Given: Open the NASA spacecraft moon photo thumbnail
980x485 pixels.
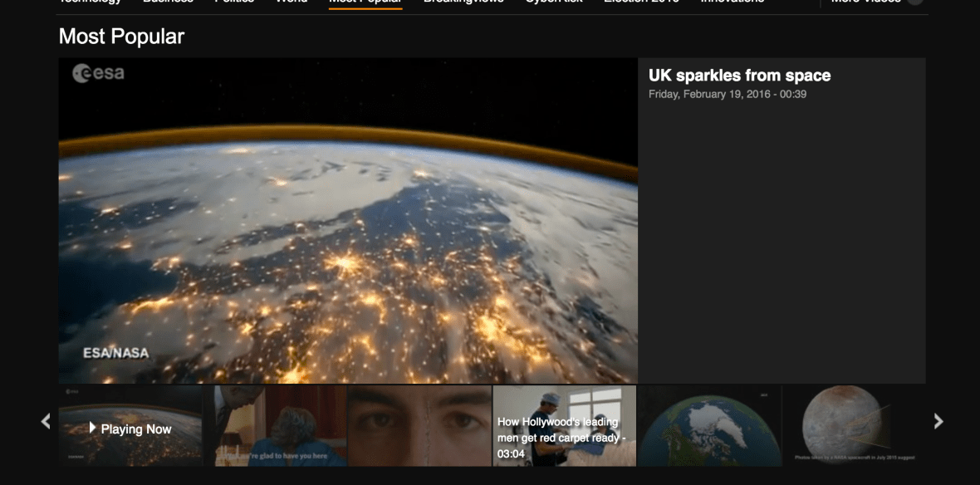Looking at the screenshot, I should point(853,426).
